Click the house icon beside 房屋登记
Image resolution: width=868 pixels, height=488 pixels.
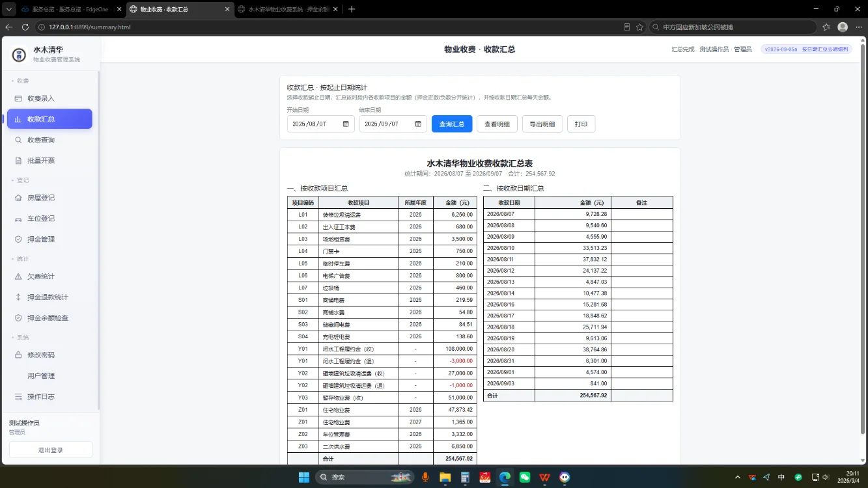[x=18, y=198]
